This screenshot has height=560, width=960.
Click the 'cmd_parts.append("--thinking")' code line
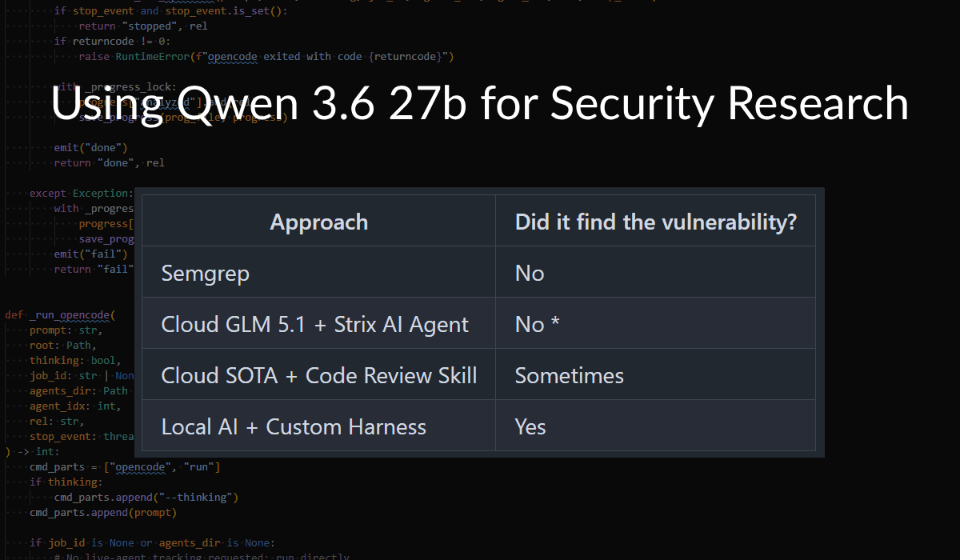click(x=146, y=497)
